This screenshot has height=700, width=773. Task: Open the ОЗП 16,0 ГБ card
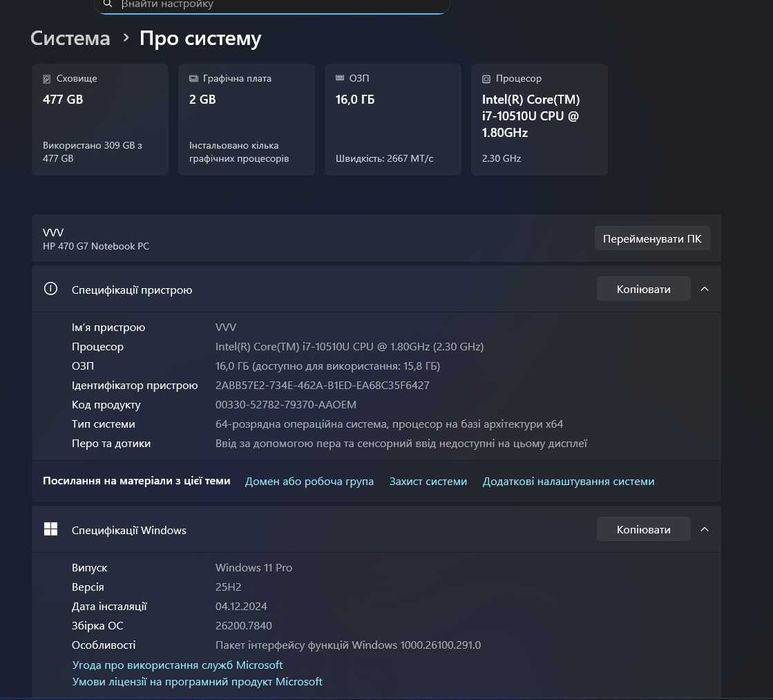(393, 119)
